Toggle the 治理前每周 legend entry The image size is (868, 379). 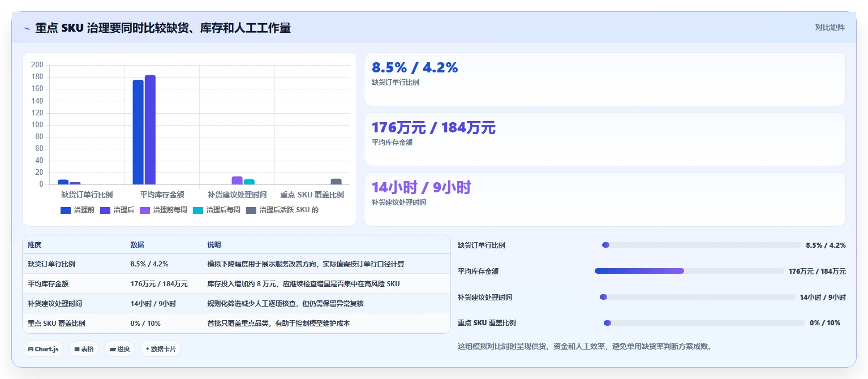[164, 210]
